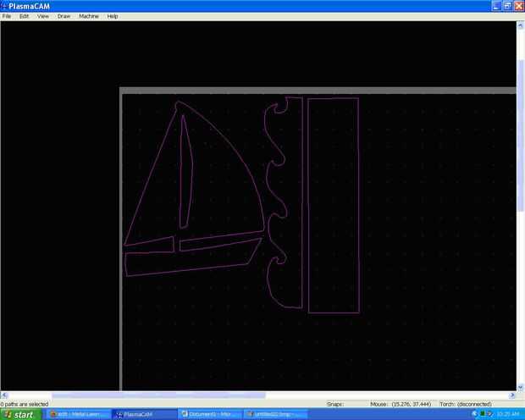Restore down the PlasmaCAM window
The height and width of the screenshot is (420, 525).
point(508,6)
